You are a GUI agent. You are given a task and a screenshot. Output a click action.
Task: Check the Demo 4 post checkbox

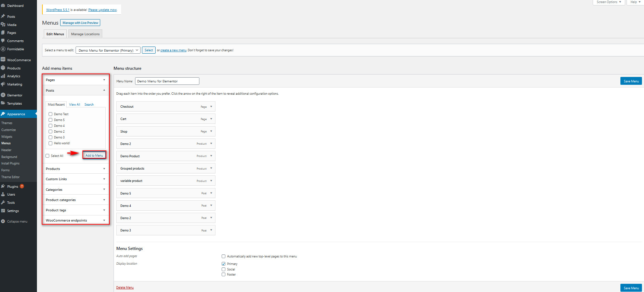pos(50,125)
